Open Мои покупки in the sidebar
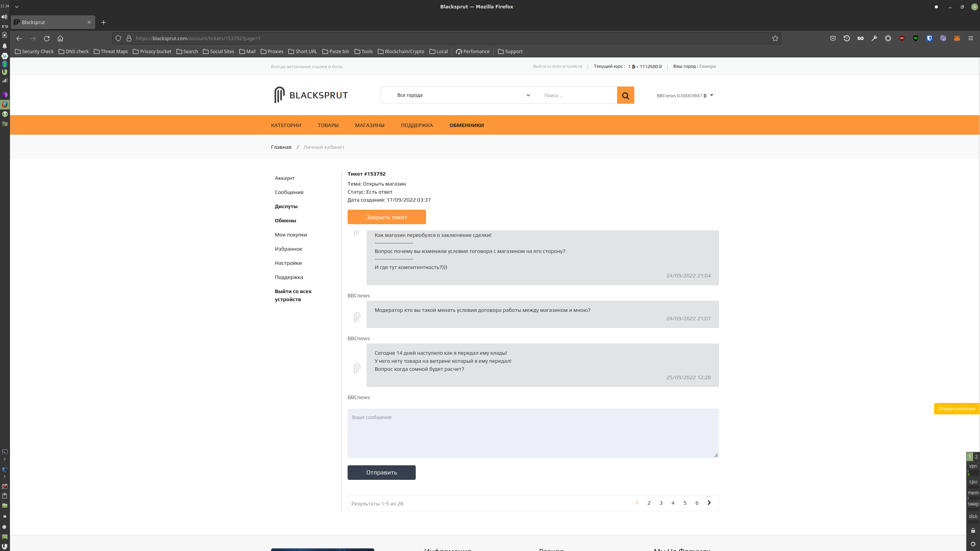The image size is (980, 551). [291, 235]
